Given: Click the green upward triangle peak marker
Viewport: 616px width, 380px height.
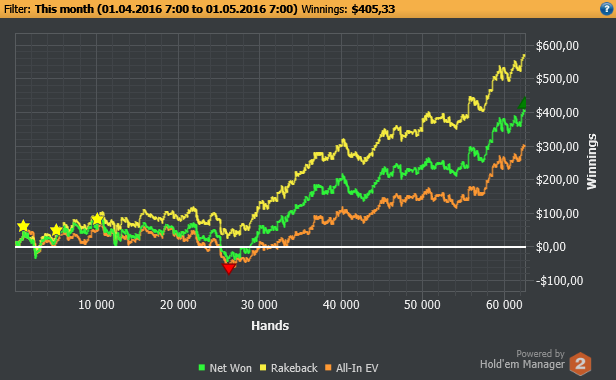Looking at the screenshot, I should [522, 103].
